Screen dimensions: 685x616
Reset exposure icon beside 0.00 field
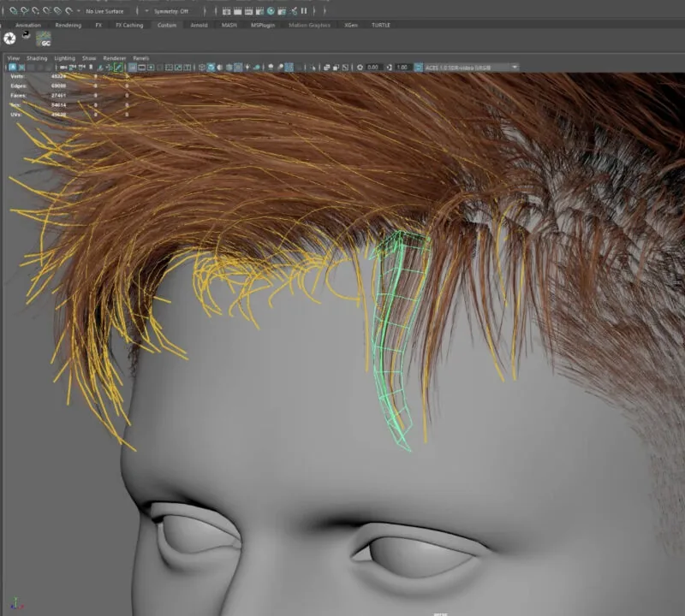[x=360, y=68]
